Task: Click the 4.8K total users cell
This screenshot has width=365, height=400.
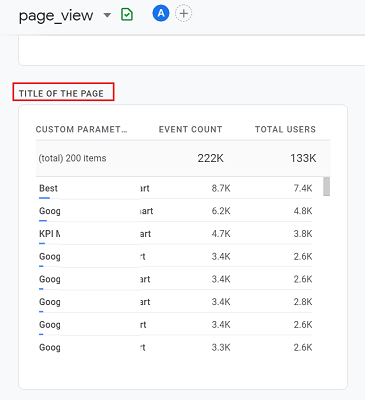Action: tap(303, 211)
